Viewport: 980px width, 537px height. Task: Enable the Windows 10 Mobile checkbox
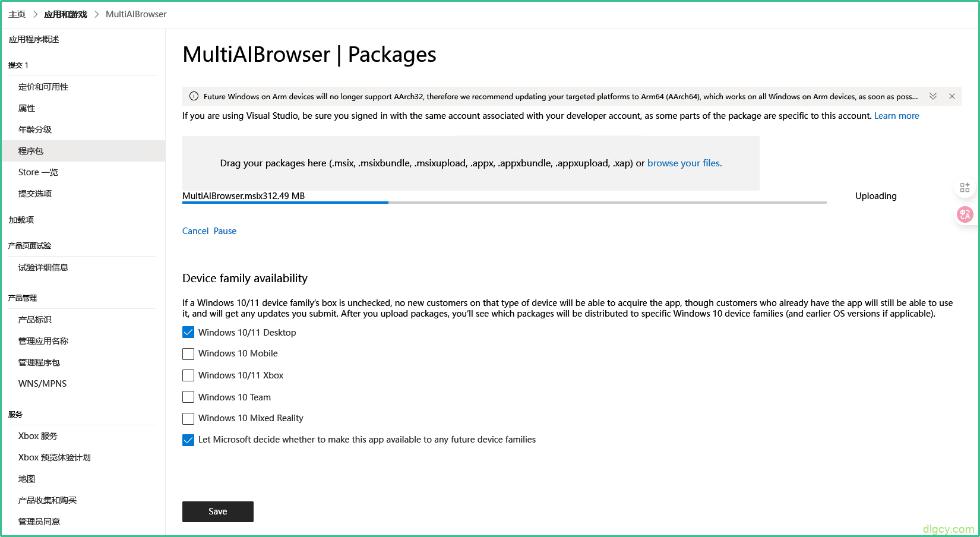click(x=188, y=354)
